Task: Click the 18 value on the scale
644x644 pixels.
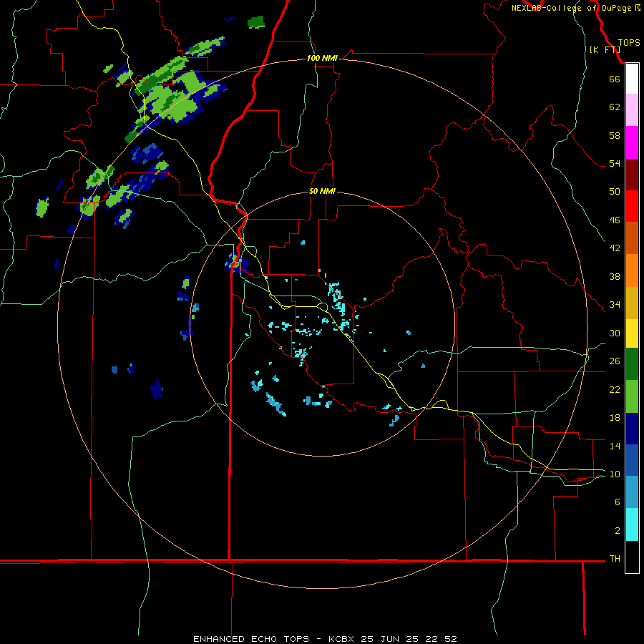Action: [615, 418]
